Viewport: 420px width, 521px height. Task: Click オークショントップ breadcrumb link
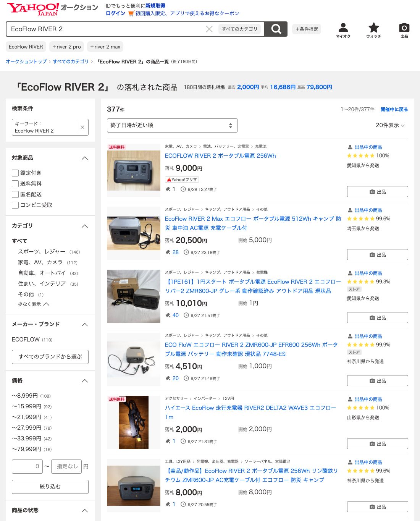[26, 61]
